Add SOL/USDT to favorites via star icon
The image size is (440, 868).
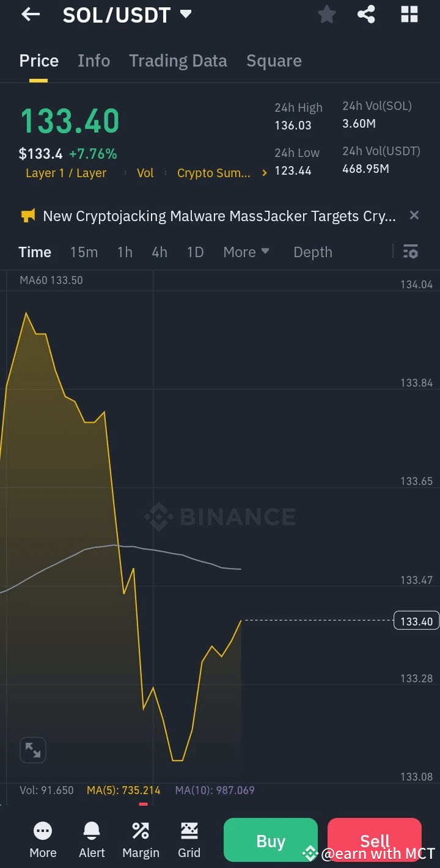pyautogui.click(x=326, y=14)
